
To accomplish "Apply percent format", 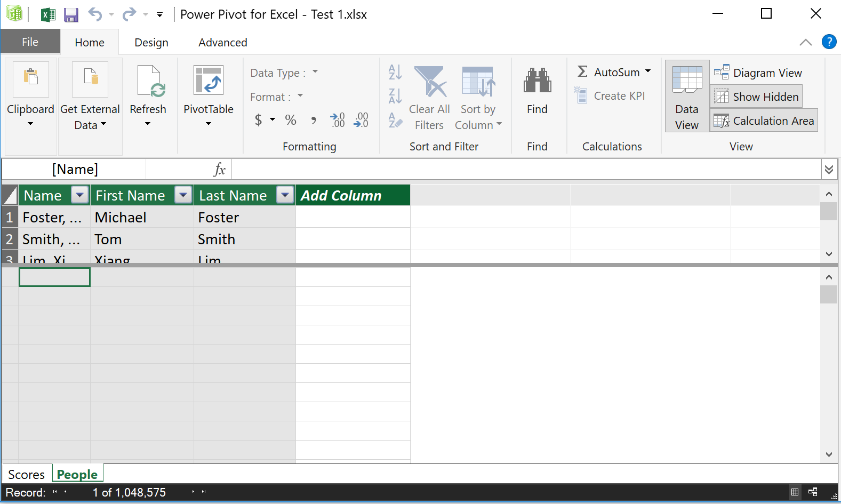I will coord(291,120).
